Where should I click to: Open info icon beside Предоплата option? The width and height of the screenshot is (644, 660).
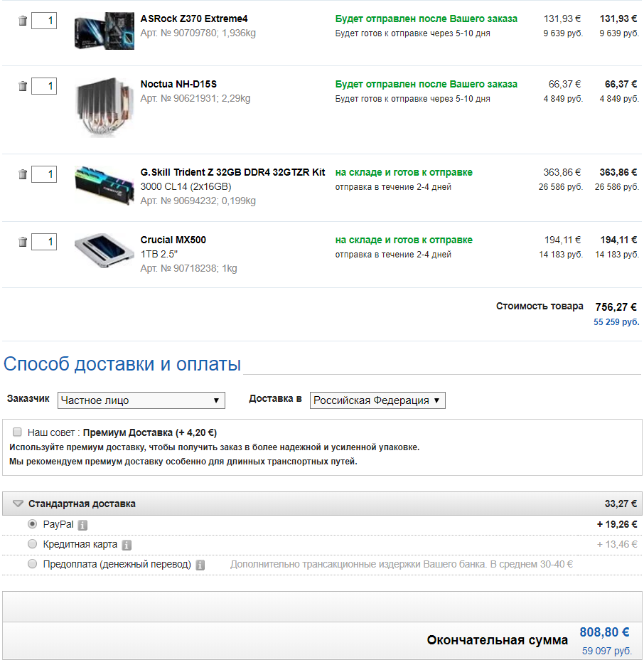[200, 565]
